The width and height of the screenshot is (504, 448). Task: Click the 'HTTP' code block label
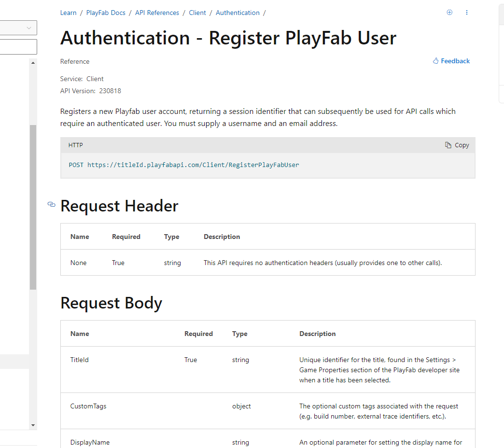pyautogui.click(x=75, y=145)
